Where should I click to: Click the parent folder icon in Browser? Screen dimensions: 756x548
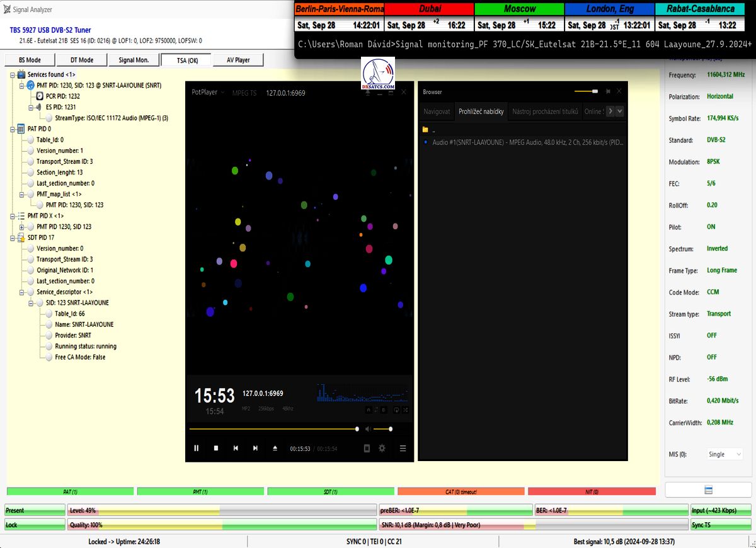(425, 130)
